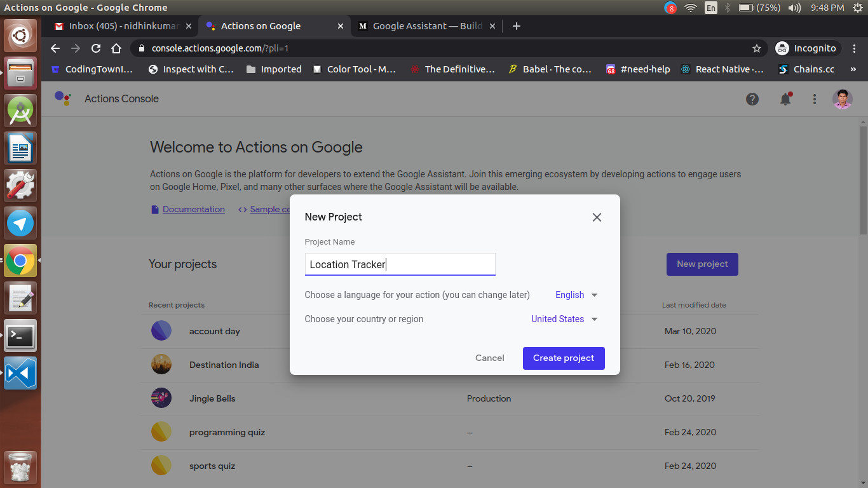Viewport: 868px width, 488px height.
Task: Expand the United States country dropdown
Action: click(564, 319)
